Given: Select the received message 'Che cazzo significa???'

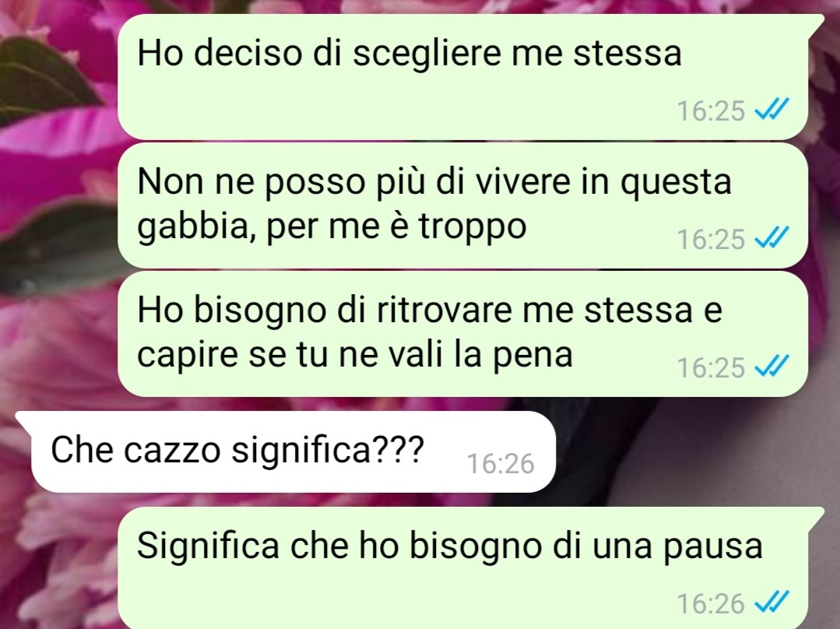Looking at the screenshot, I should [x=286, y=452].
